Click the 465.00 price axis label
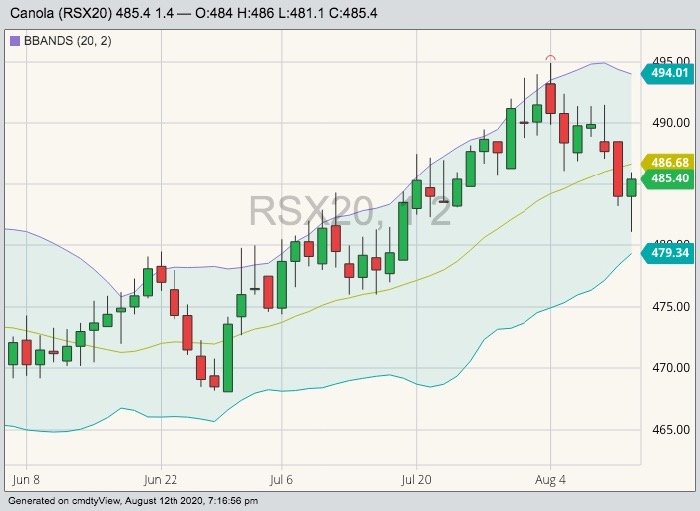This screenshot has width=700, height=511. point(671,429)
